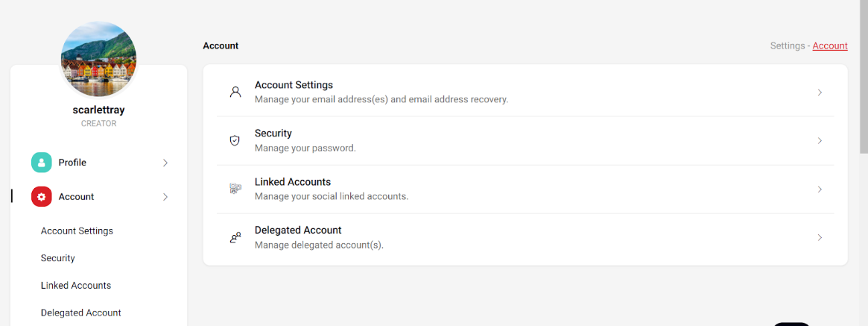Image resolution: width=868 pixels, height=326 pixels.
Task: Click the Linked Accounts row icon
Action: [235, 189]
